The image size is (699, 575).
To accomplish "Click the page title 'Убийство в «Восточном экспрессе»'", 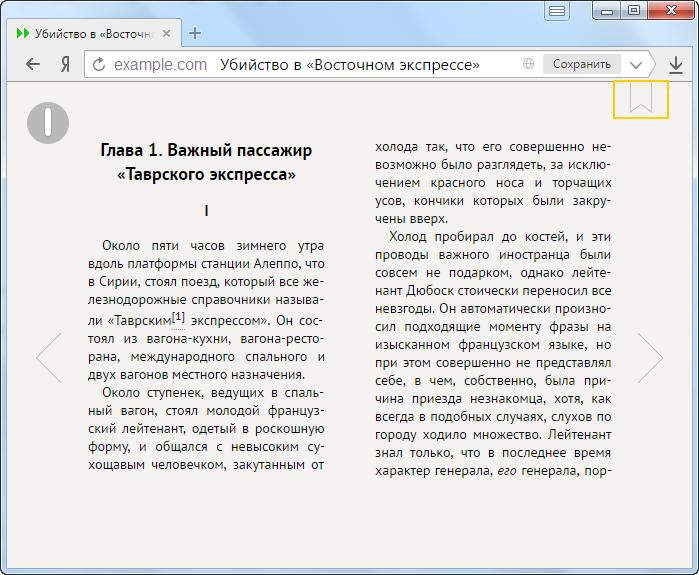I will click(350, 65).
